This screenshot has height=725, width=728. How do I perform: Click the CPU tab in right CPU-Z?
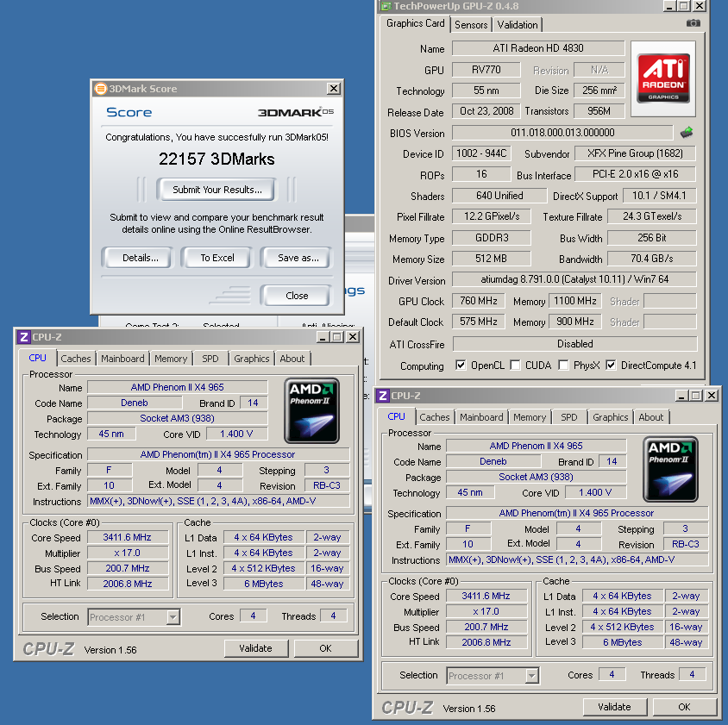(x=396, y=416)
